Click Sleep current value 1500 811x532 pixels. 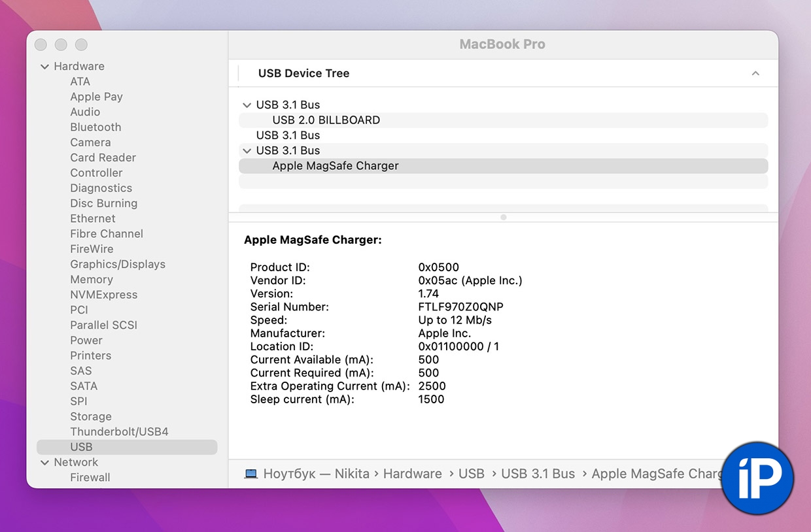(x=431, y=399)
